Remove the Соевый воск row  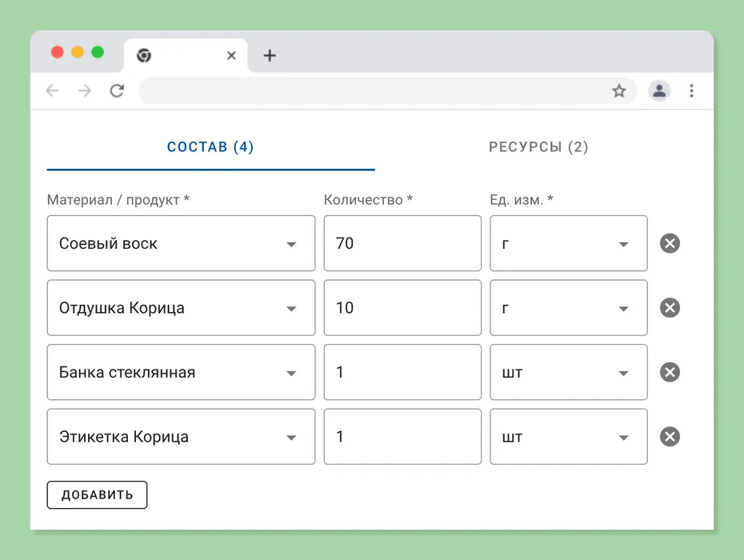(x=670, y=243)
